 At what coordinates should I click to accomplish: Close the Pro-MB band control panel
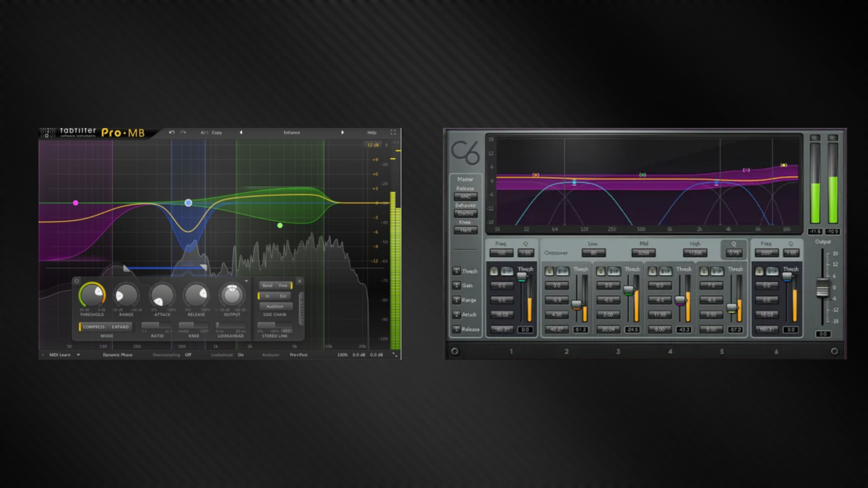pyautogui.click(x=299, y=281)
